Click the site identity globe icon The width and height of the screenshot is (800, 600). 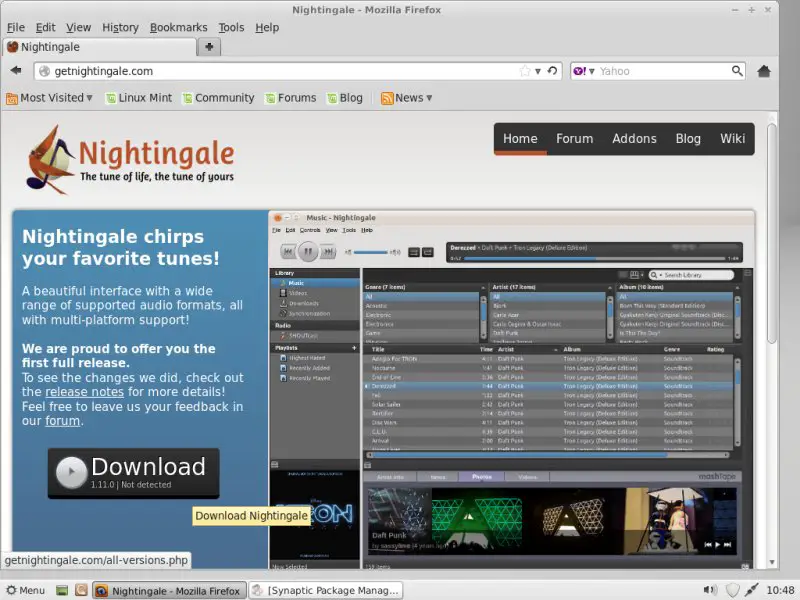[x=44, y=71]
